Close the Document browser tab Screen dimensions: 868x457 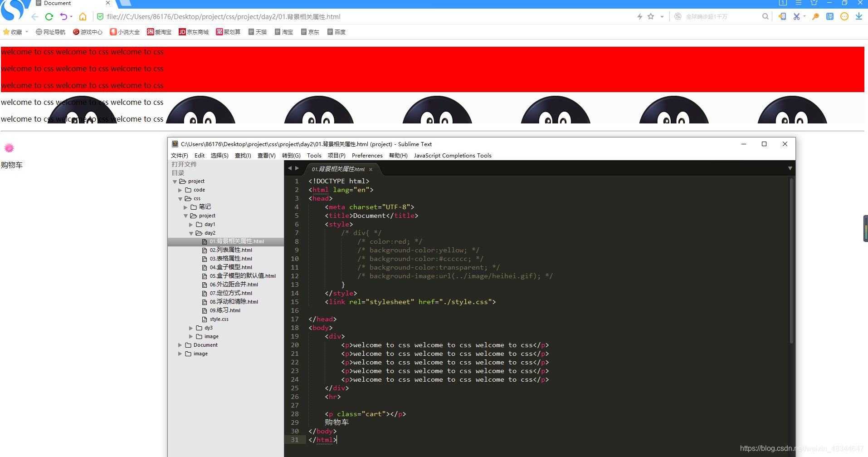pyautogui.click(x=108, y=3)
